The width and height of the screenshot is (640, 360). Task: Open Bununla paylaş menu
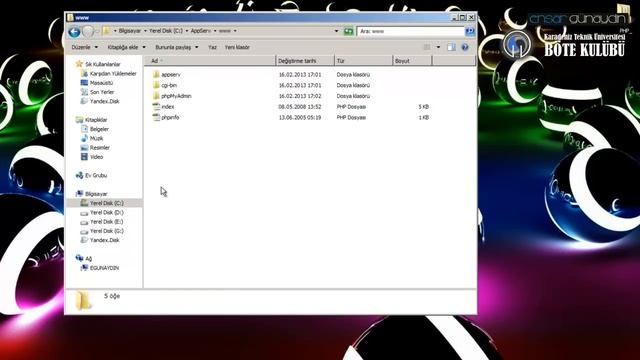176,47
